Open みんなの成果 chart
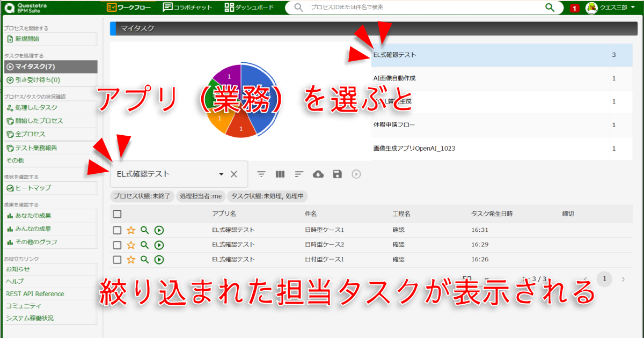 point(50,229)
